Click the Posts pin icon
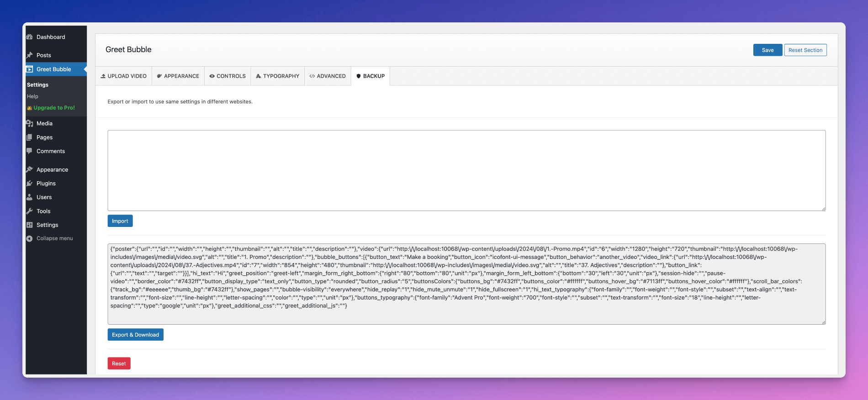Screen dimensions: 868x400 29,55
